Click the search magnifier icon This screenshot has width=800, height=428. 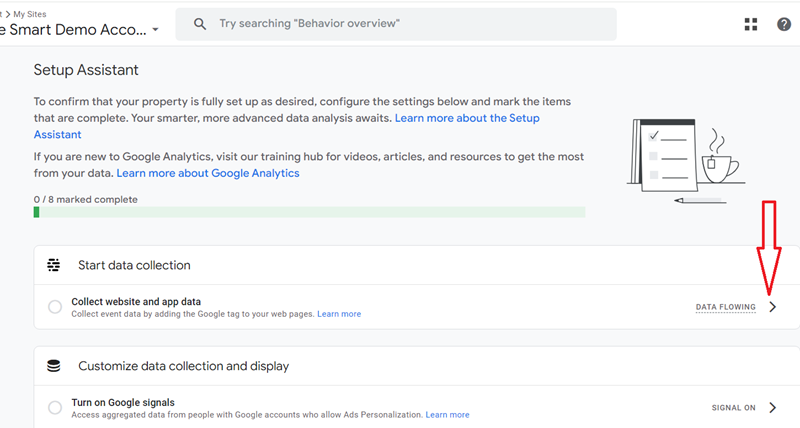(200, 24)
